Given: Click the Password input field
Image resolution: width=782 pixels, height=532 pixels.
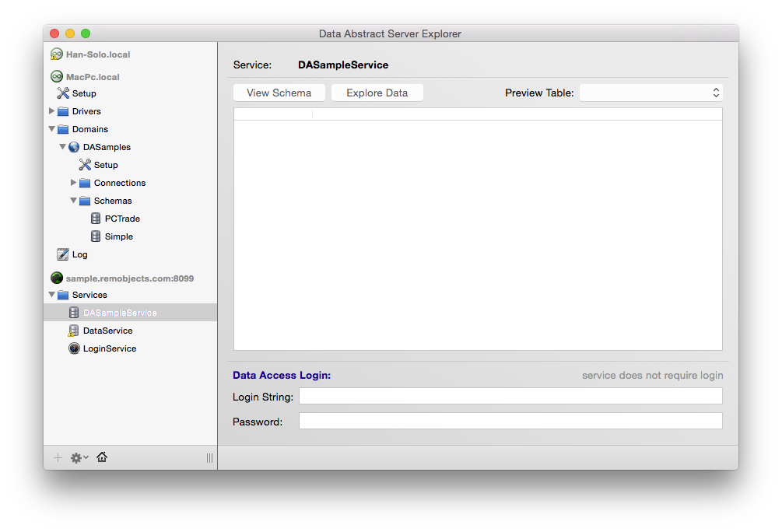Looking at the screenshot, I should click(x=510, y=421).
